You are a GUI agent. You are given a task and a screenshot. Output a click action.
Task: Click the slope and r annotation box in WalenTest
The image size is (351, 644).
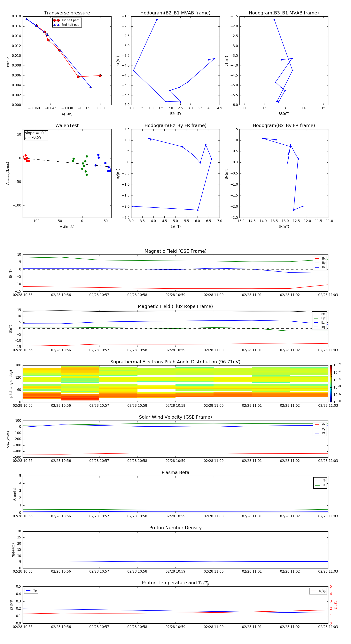[x=36, y=135]
